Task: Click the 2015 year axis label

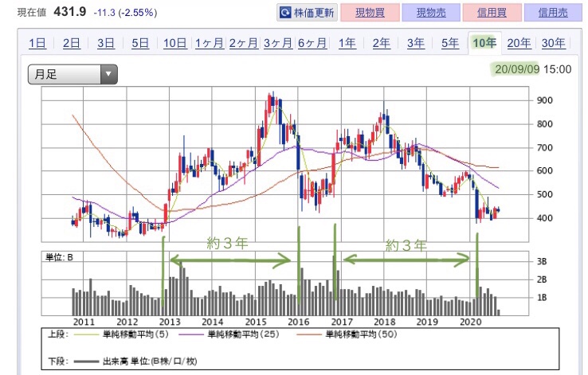Action: (256, 322)
